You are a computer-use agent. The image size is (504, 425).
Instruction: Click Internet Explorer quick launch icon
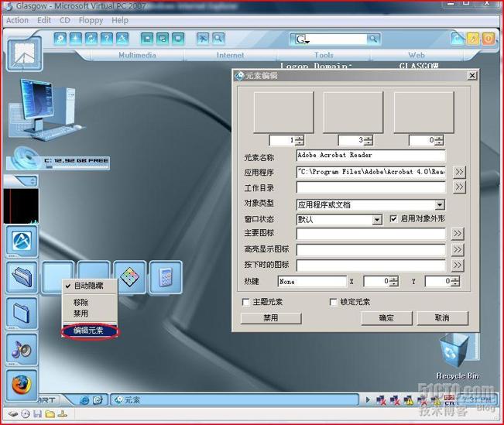pyautogui.click(x=84, y=400)
